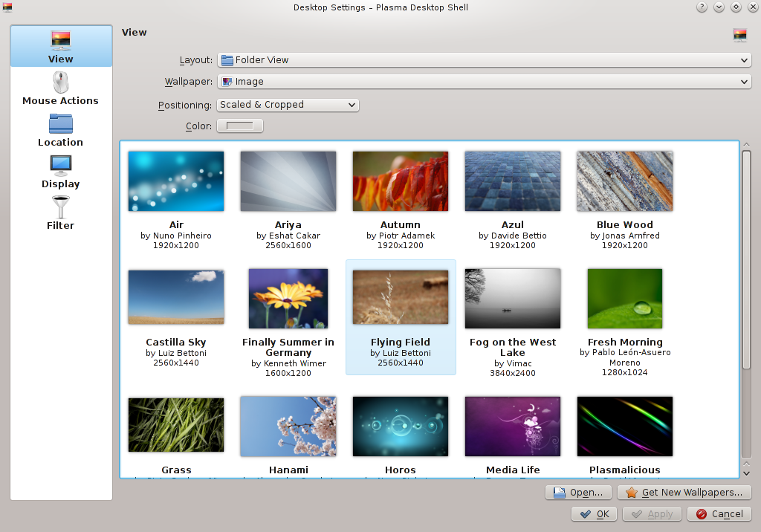Open the help question mark icon
The height and width of the screenshot is (532, 761).
tap(701, 7)
